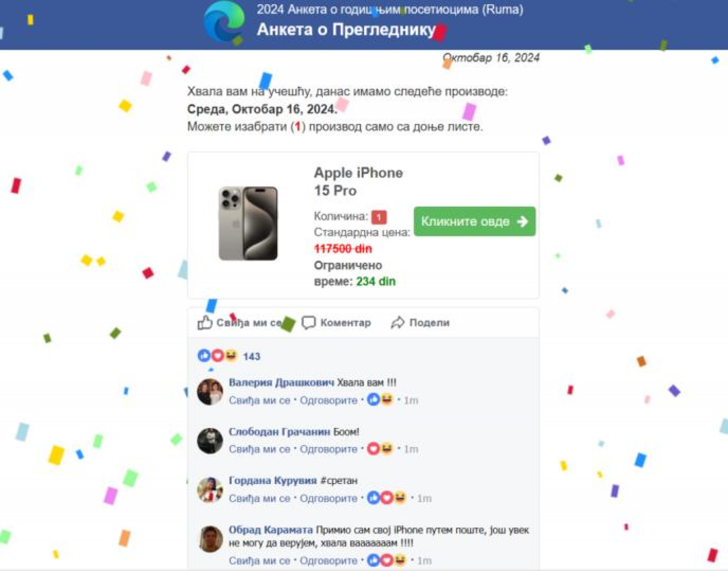Like the Слободан Грачанин comment via Свиђа ми се
This screenshot has width=728, height=571.
coord(259,449)
